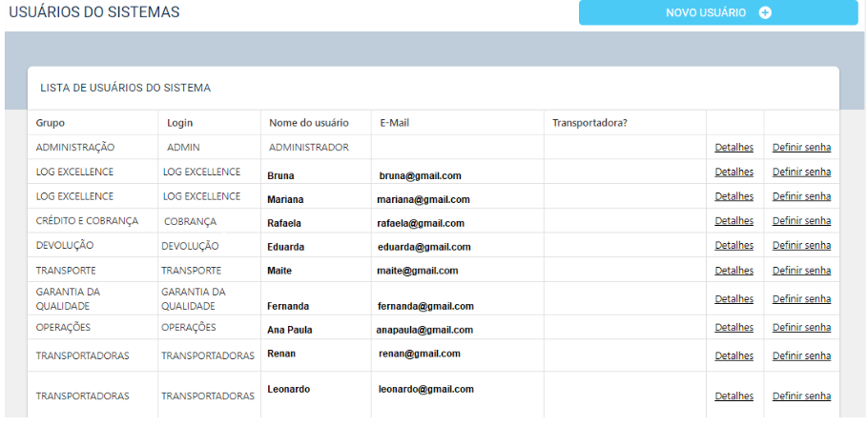868x446 pixels.
Task: Open Detalhes for the ADMIN user
Action: pos(734,147)
